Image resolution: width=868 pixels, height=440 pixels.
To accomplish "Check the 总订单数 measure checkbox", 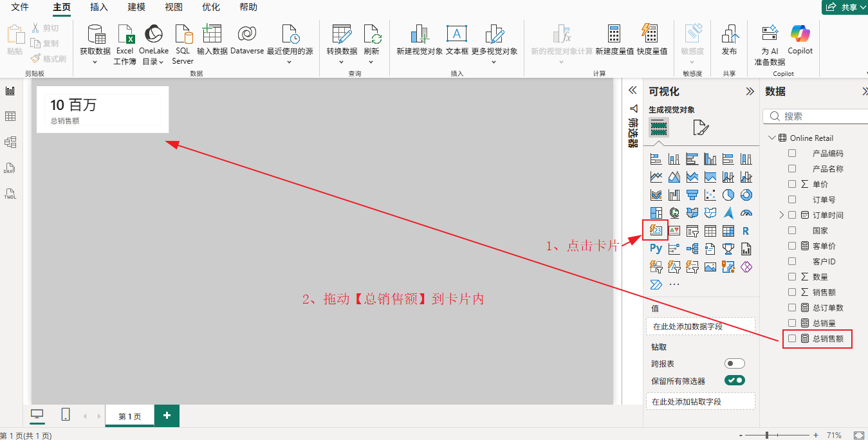I will [792, 307].
